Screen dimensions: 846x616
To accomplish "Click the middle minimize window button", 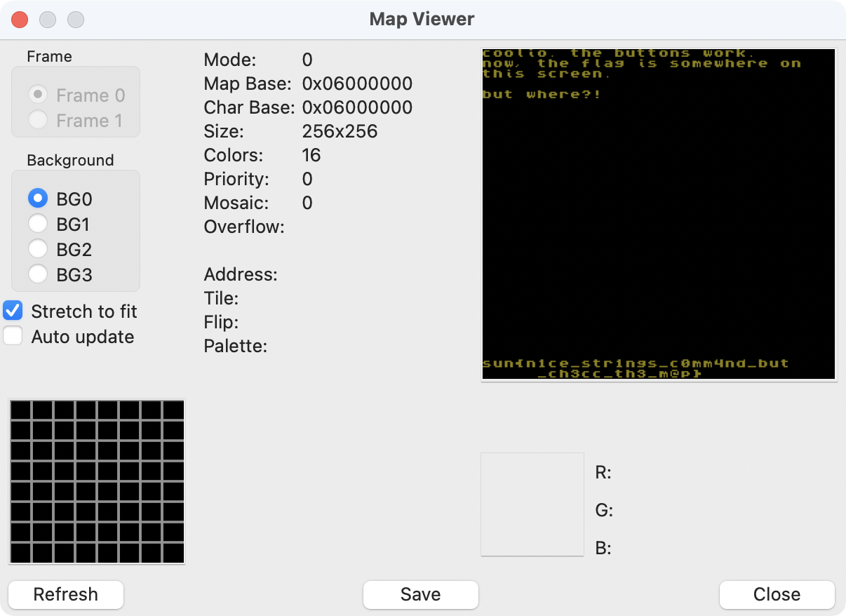I will tap(48, 19).
